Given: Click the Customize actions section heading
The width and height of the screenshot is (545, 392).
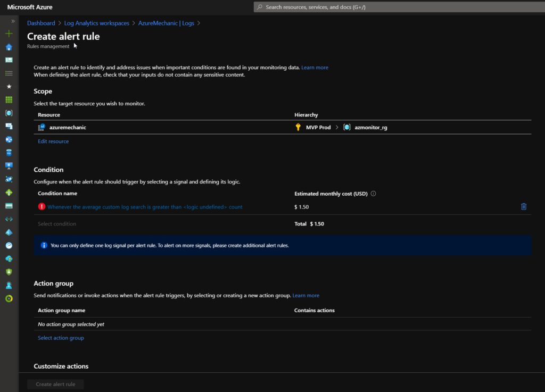Looking at the screenshot, I should point(61,366).
